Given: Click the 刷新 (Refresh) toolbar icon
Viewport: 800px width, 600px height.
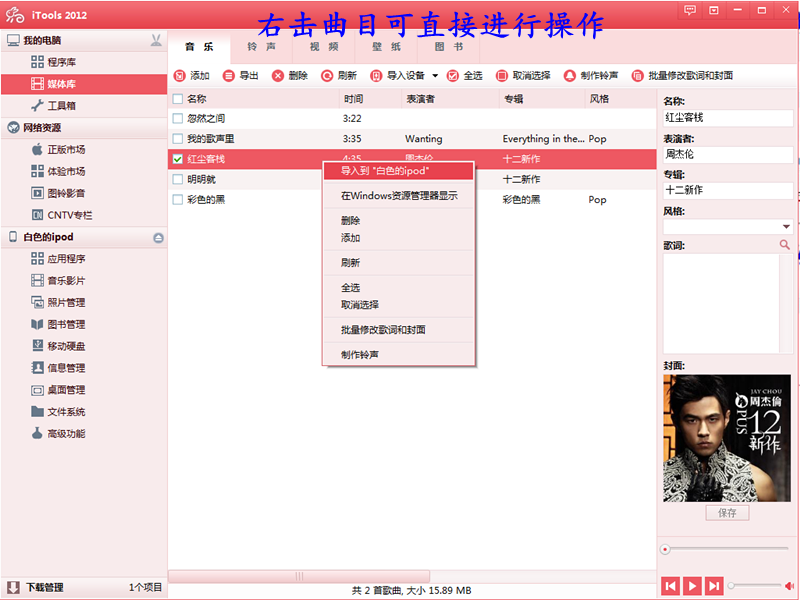Looking at the screenshot, I should coord(327,76).
